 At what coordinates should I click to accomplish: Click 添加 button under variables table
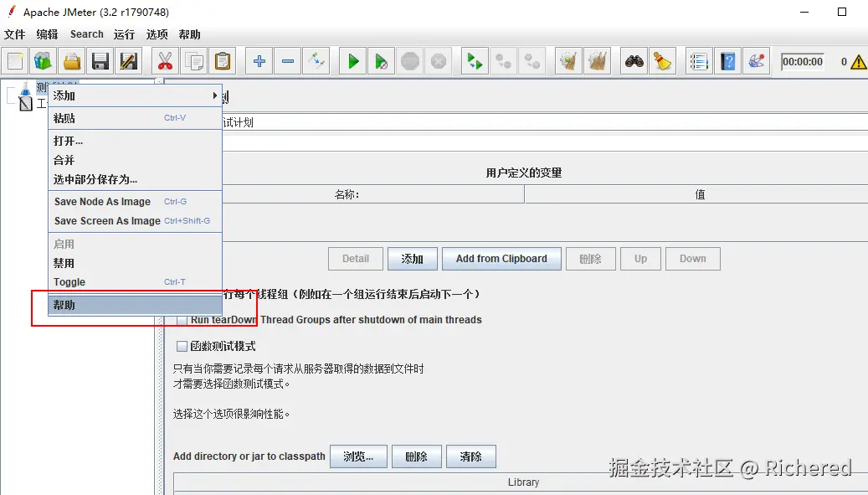(x=413, y=259)
